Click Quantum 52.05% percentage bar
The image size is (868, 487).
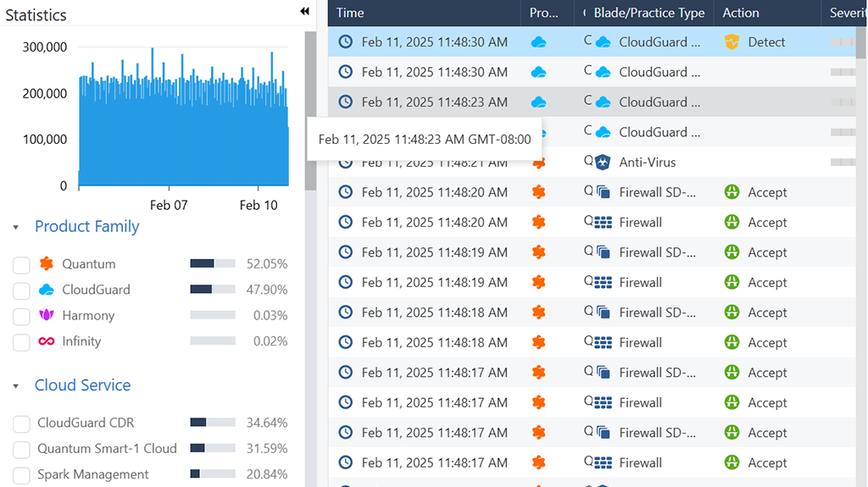[x=213, y=263]
